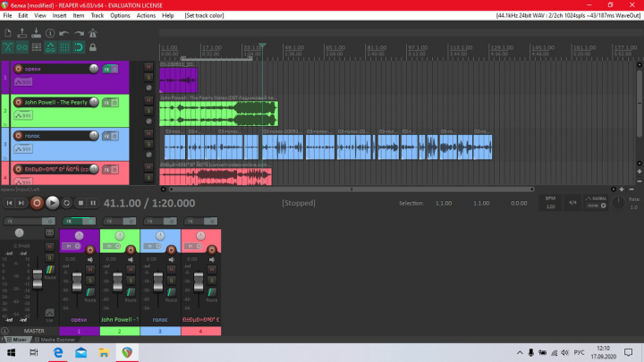
Task: Arm record on the голос track panel
Action: coord(18,136)
